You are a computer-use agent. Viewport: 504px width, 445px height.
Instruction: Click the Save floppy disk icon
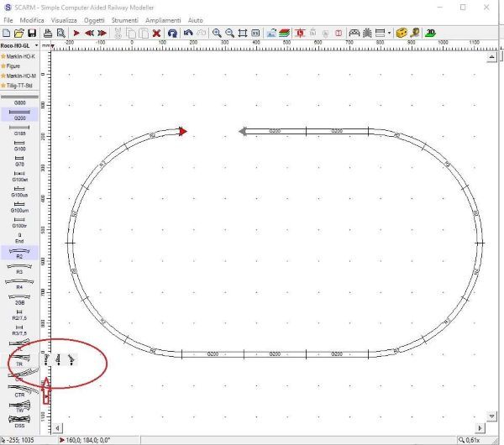pos(31,33)
